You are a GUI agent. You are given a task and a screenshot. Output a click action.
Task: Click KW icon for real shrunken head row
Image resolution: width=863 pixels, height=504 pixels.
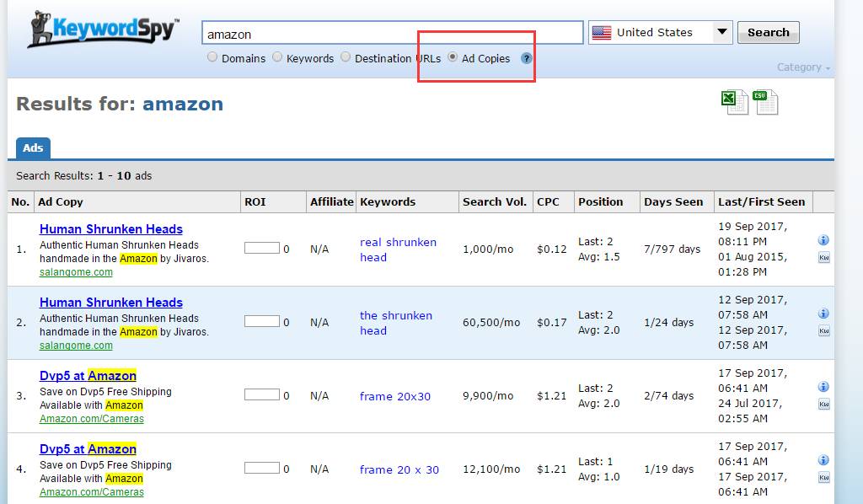[824, 258]
